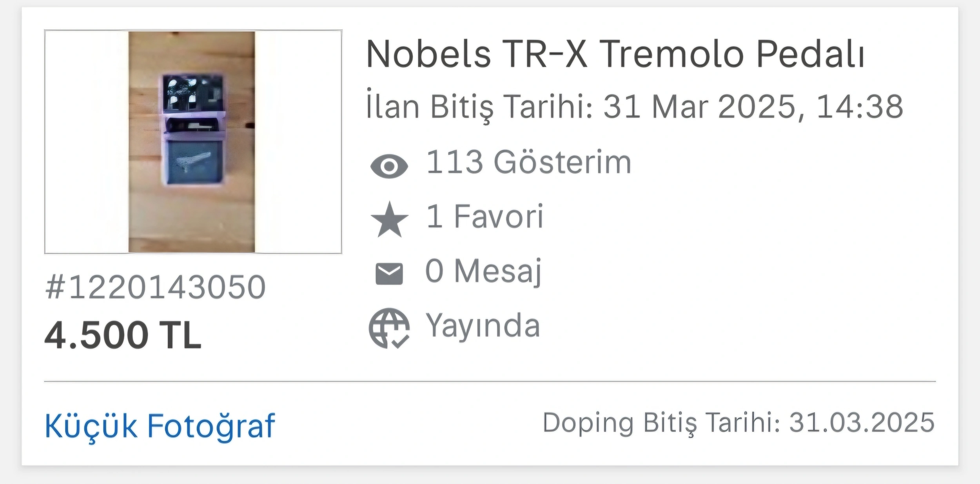Open the pedal listing thumbnail photo
The height and width of the screenshot is (484, 980).
[x=193, y=142]
